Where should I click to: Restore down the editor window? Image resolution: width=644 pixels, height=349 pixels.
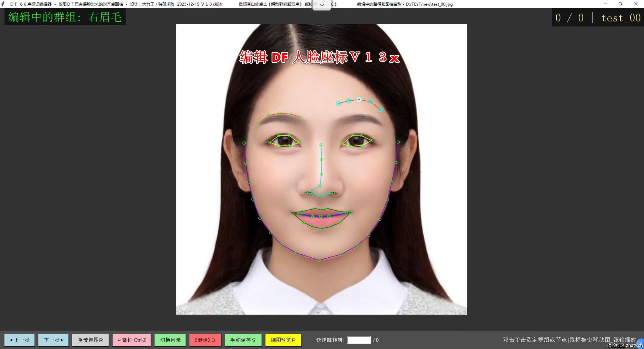[x=620, y=4]
